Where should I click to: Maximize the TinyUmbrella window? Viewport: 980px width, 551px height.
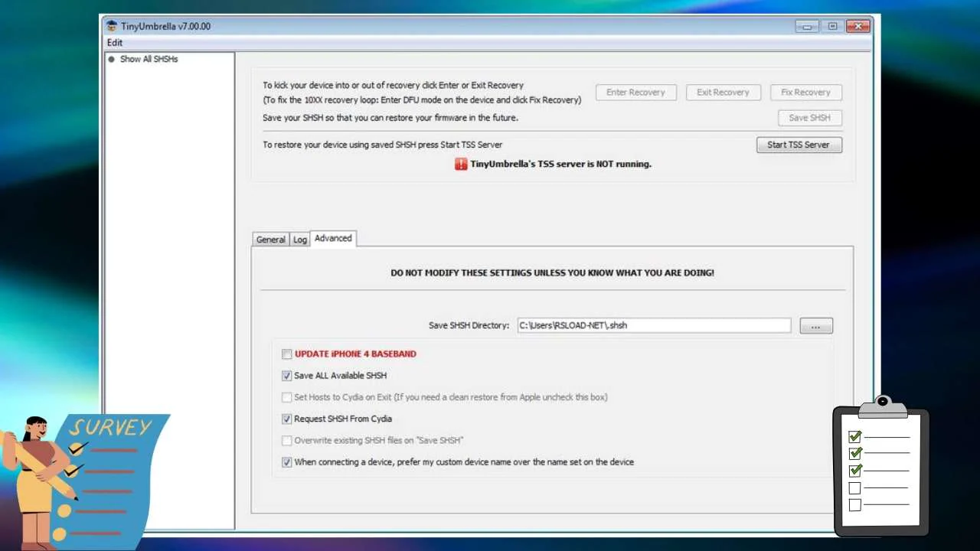pyautogui.click(x=832, y=26)
